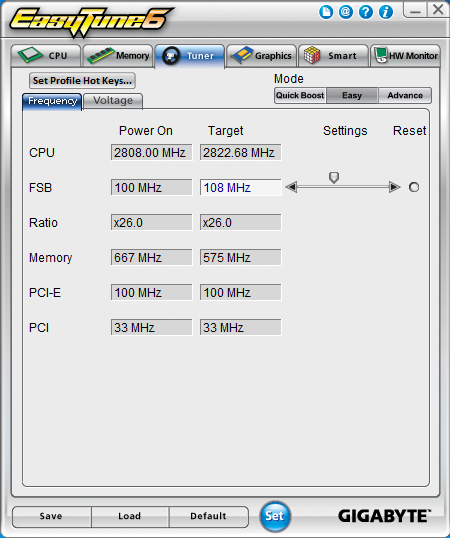The height and width of the screenshot is (538, 450).
Task: Switch to the Memory tab
Action: click(x=118, y=56)
